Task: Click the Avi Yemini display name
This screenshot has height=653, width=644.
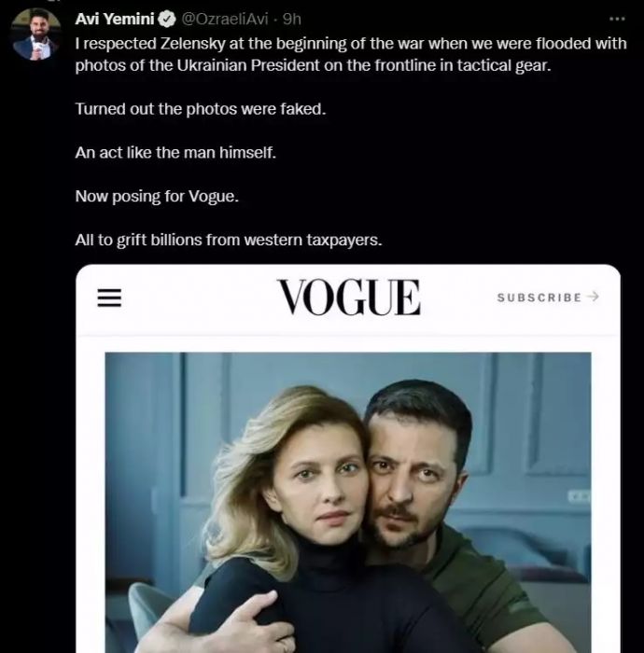Action: click(113, 19)
